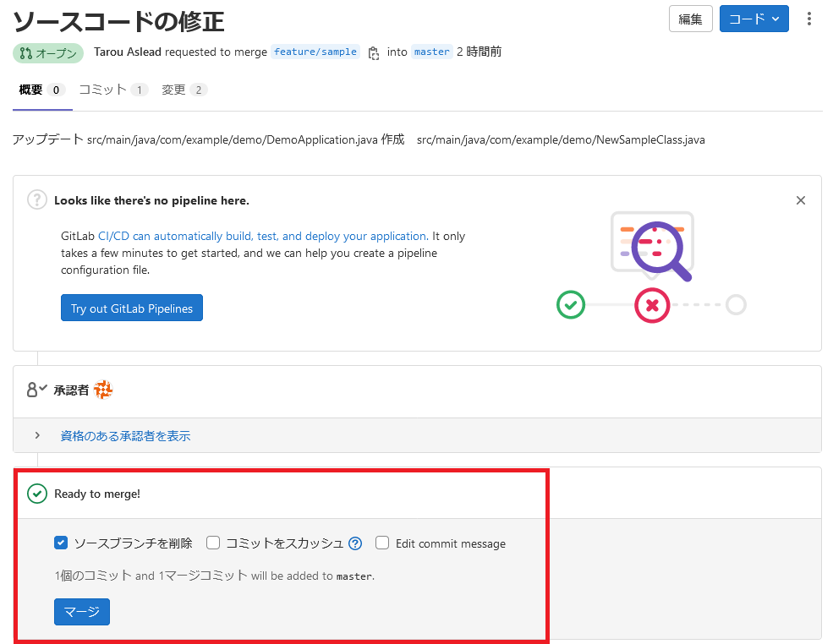Image resolution: width=833 pixels, height=644 pixels.
Task: Click the approver avatar icon
Action: 103,390
